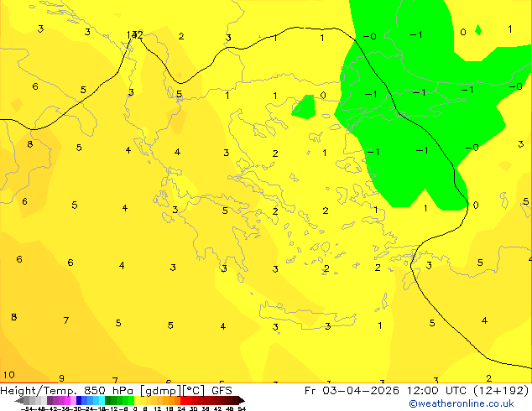
Task: Pick the bright red legend swatch near 24
Action: coord(183,400)
